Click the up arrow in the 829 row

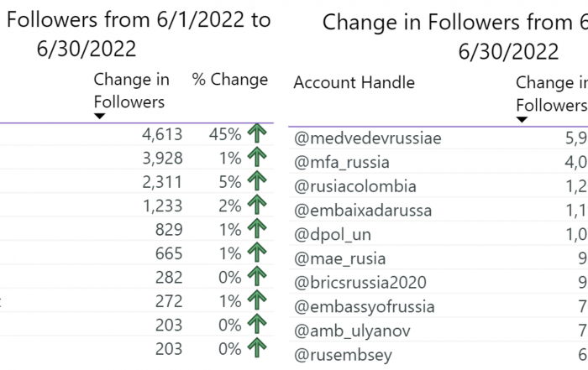click(x=257, y=228)
